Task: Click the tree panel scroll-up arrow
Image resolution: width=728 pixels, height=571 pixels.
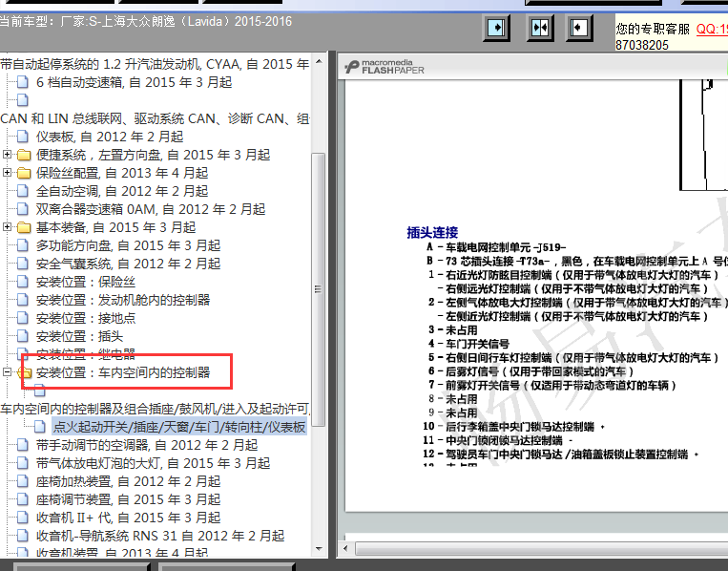Action: (319, 61)
